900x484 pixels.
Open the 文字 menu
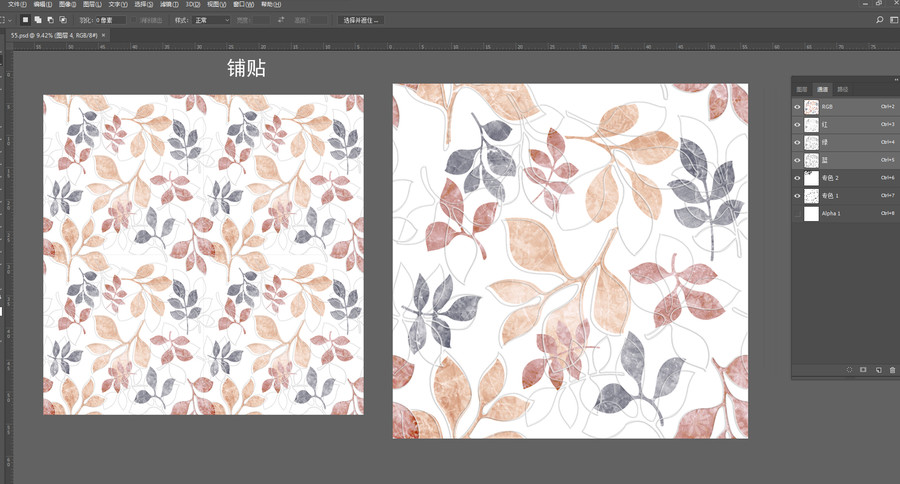pyautogui.click(x=118, y=4)
